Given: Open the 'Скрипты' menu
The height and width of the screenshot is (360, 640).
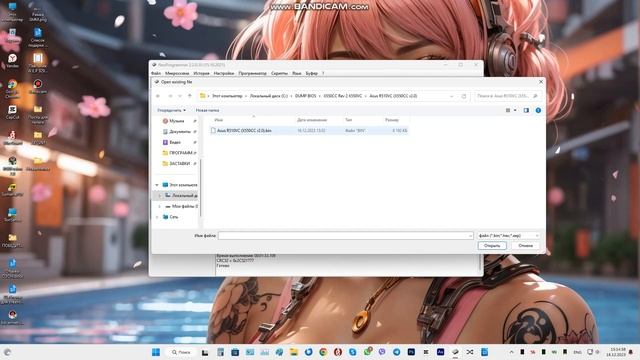Looking at the screenshot, I should (x=279, y=73).
